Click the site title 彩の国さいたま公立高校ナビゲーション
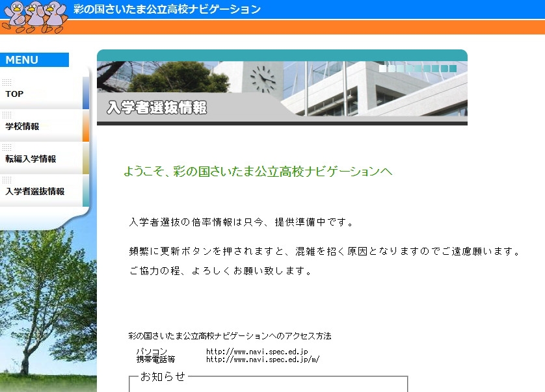This screenshot has height=392, width=545. pyautogui.click(x=167, y=9)
